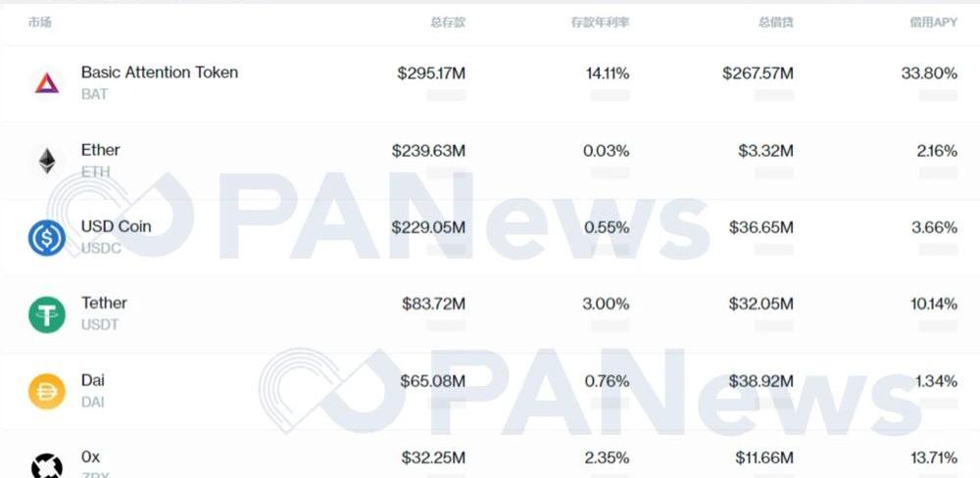Click Tether borrow APY 10.14%
This screenshot has width=980, height=478.
point(934,304)
